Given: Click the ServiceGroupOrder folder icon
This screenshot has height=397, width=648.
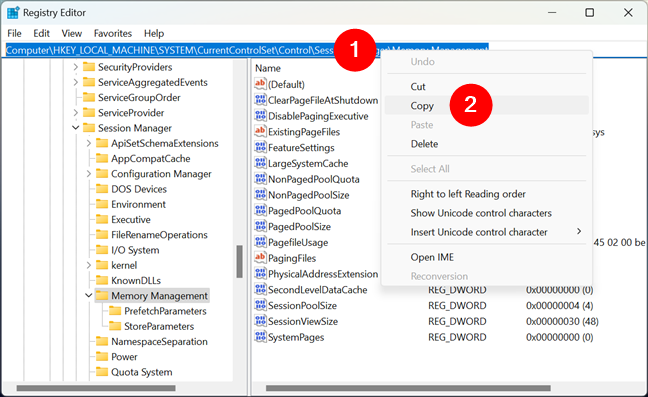Looking at the screenshot, I should [89, 97].
